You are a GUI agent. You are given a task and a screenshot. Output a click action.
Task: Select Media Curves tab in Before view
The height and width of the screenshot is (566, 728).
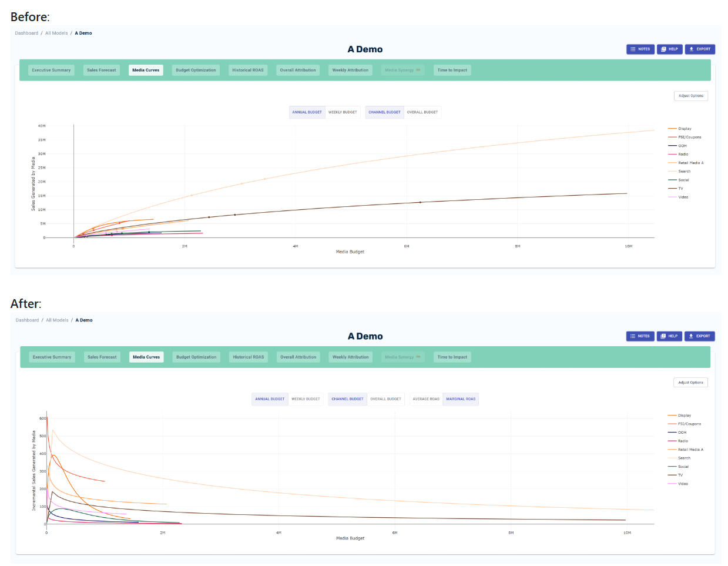click(x=146, y=70)
